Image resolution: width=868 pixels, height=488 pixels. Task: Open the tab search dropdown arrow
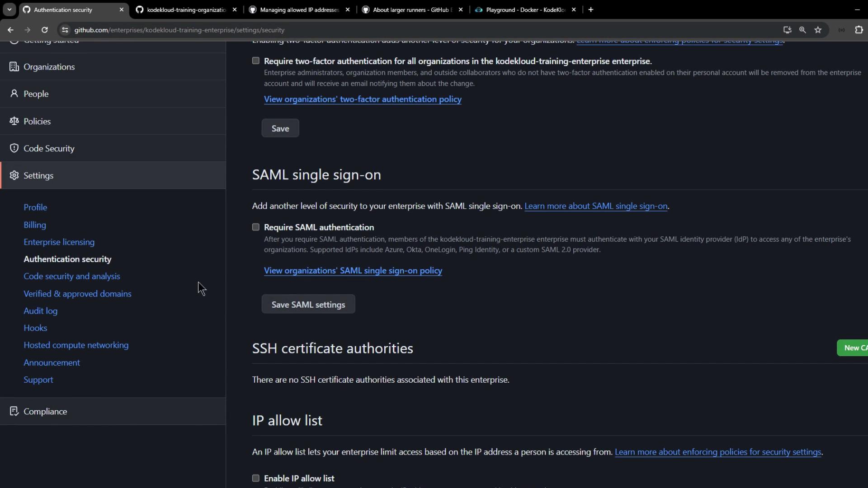(x=9, y=9)
